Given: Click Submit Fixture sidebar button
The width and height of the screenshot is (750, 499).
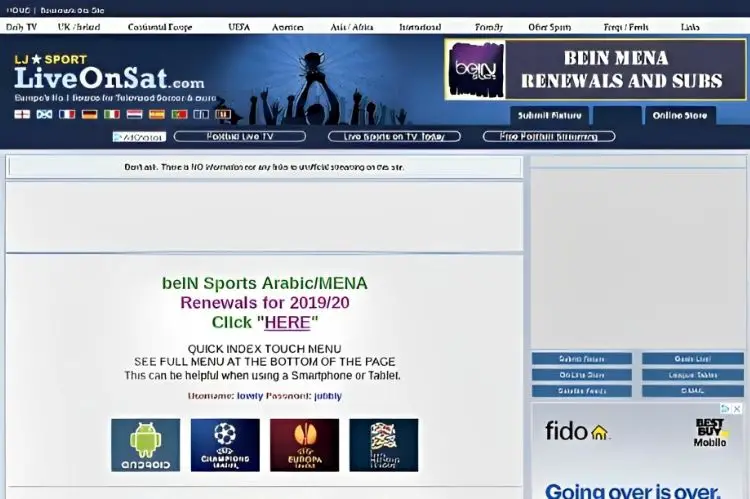Looking at the screenshot, I should tap(582, 359).
